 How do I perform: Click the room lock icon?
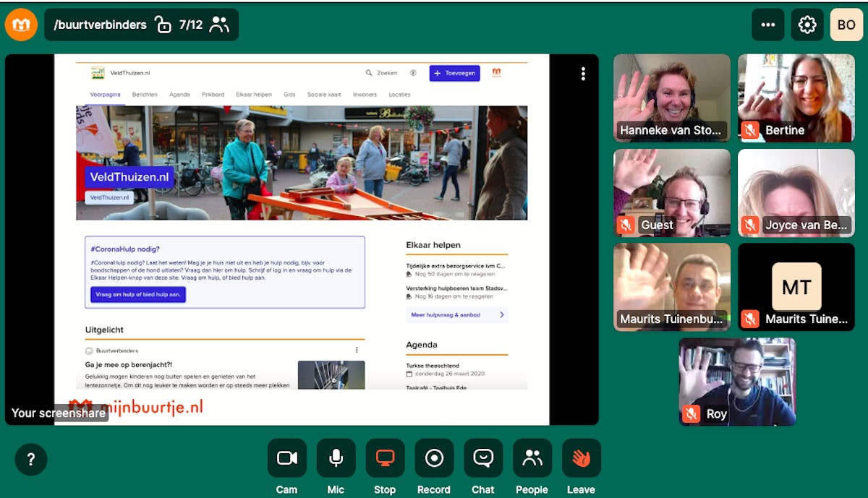(x=163, y=25)
